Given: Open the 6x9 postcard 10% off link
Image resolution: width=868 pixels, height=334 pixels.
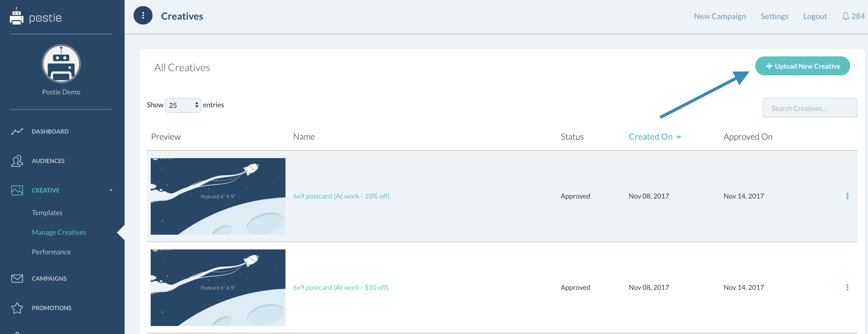Looking at the screenshot, I should pyautogui.click(x=341, y=196).
